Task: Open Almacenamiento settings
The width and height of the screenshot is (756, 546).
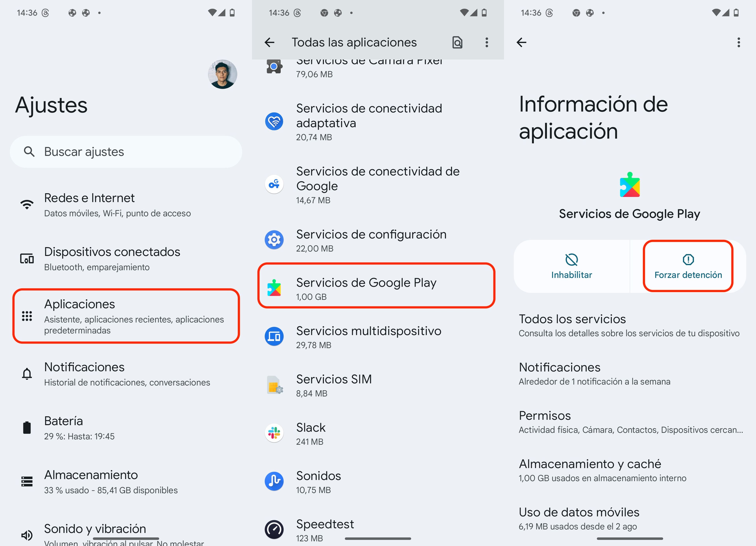Action: click(x=126, y=482)
